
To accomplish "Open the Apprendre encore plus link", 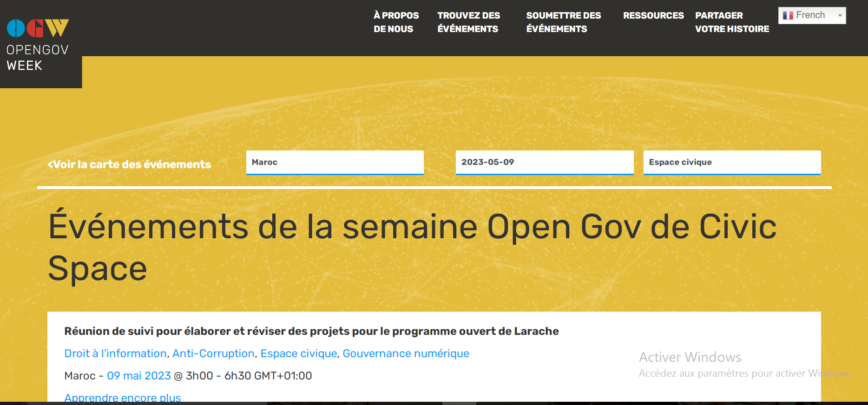I will [123, 398].
